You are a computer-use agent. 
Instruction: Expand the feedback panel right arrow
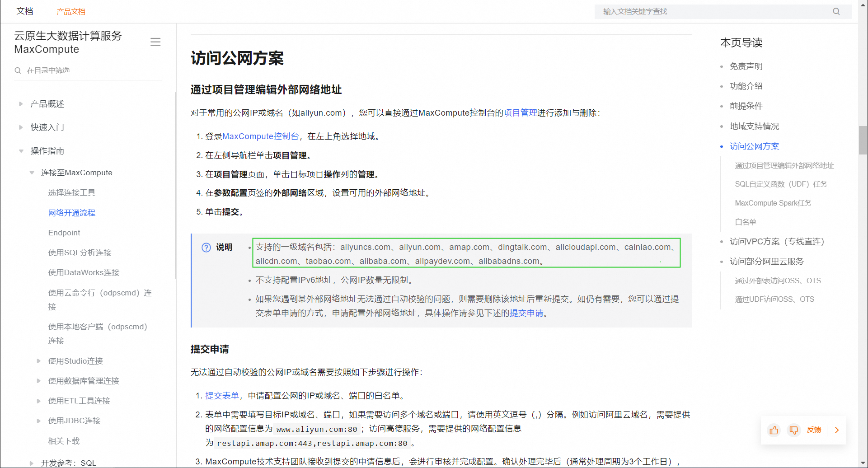click(837, 430)
